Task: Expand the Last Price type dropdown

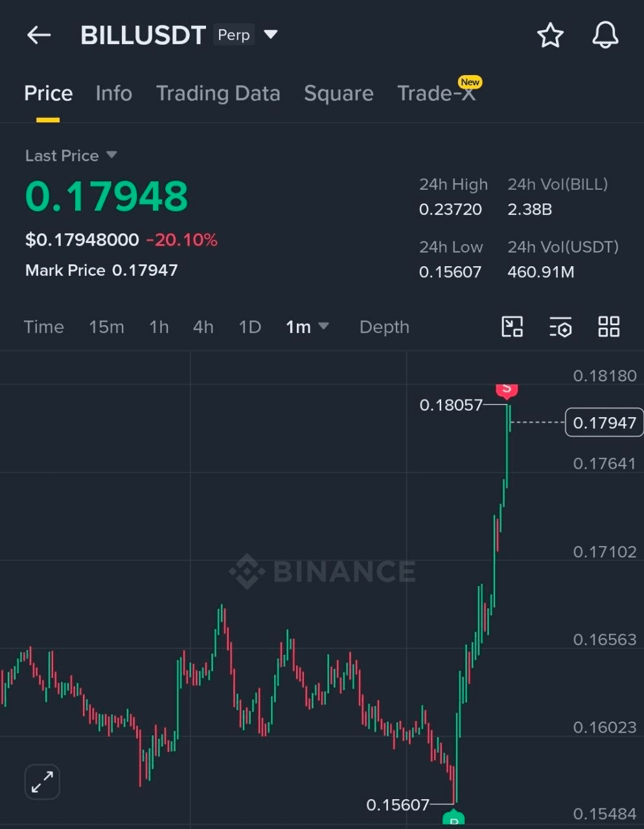Action: 111,155
